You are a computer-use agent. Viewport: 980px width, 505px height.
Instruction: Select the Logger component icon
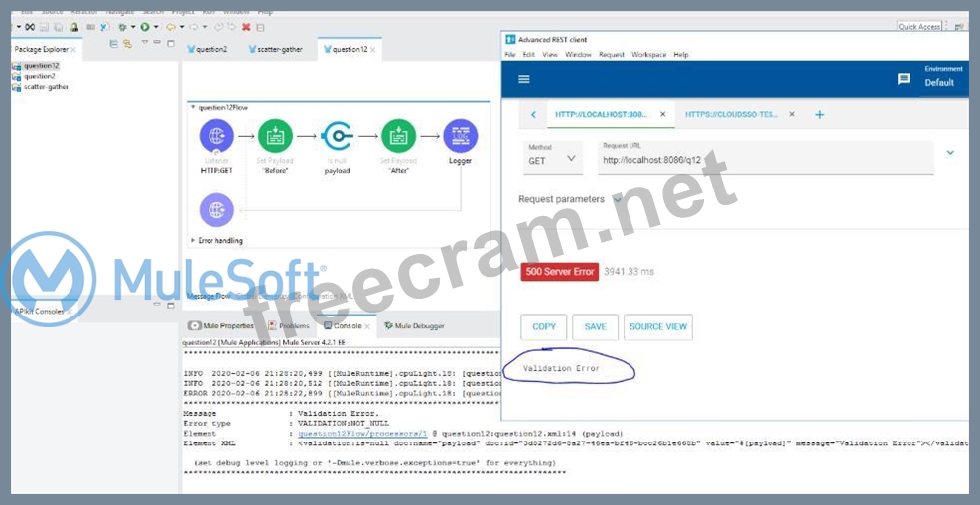(460, 136)
